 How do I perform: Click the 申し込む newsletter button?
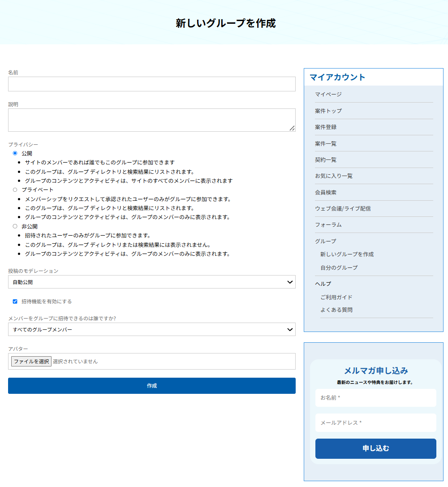click(x=376, y=448)
